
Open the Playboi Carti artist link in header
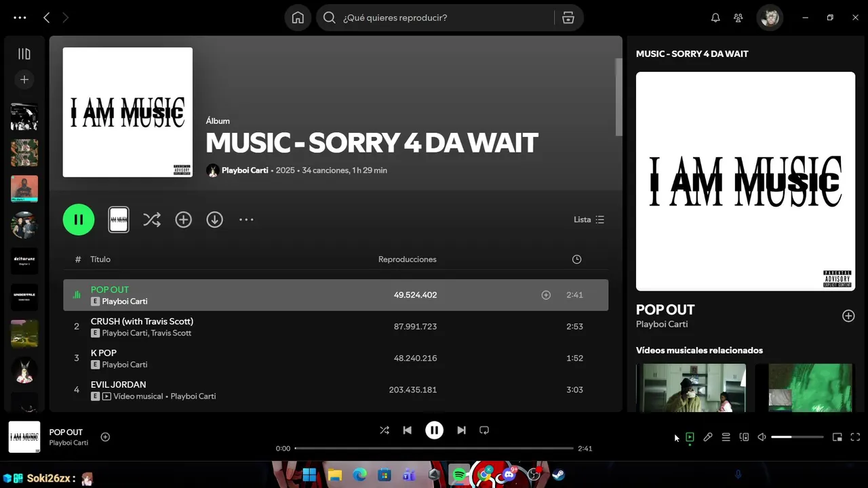click(245, 170)
